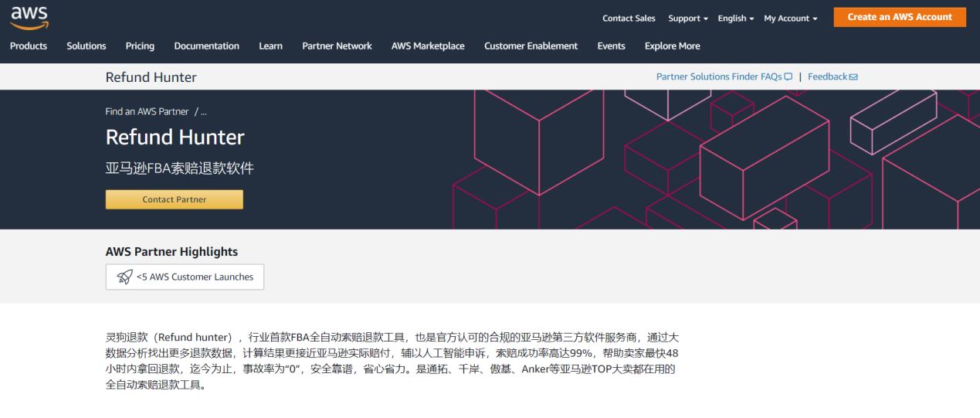
Task: Open the Documentation menu
Action: pyautogui.click(x=207, y=46)
